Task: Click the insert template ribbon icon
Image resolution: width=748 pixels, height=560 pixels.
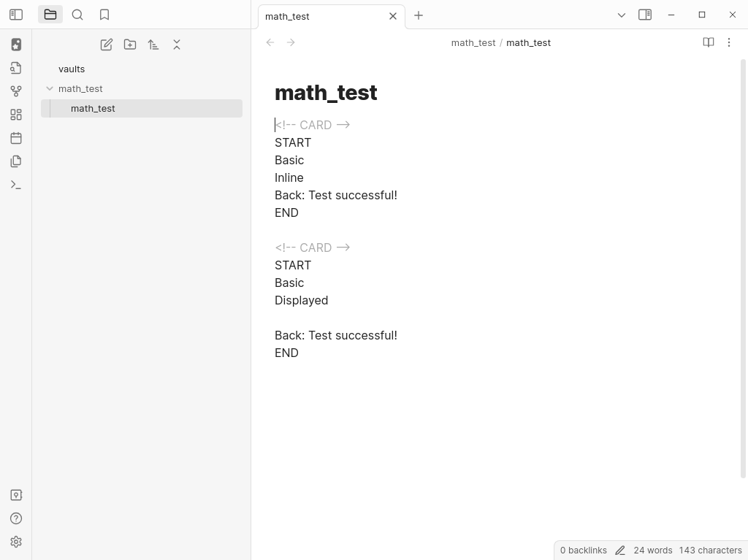Action: pos(16,161)
